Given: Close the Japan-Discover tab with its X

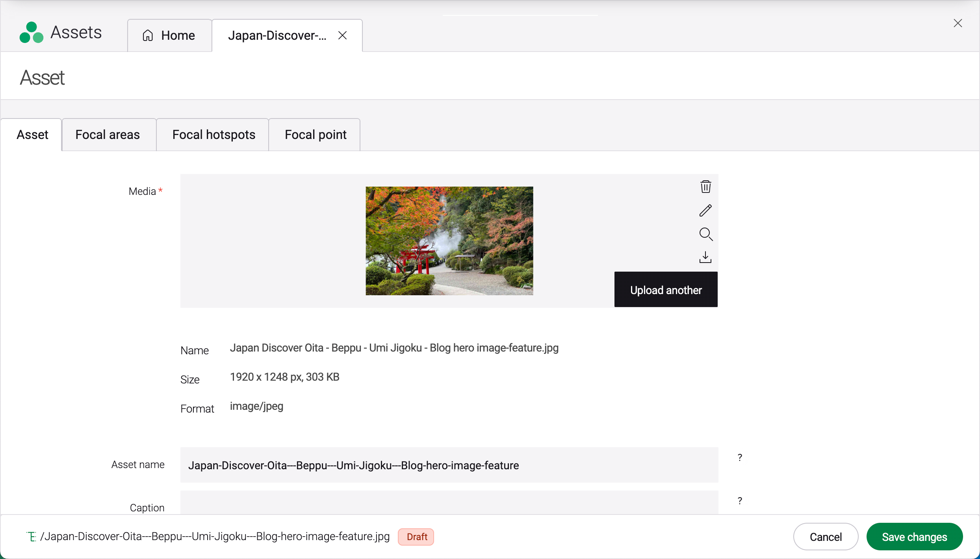Looking at the screenshot, I should [x=342, y=35].
